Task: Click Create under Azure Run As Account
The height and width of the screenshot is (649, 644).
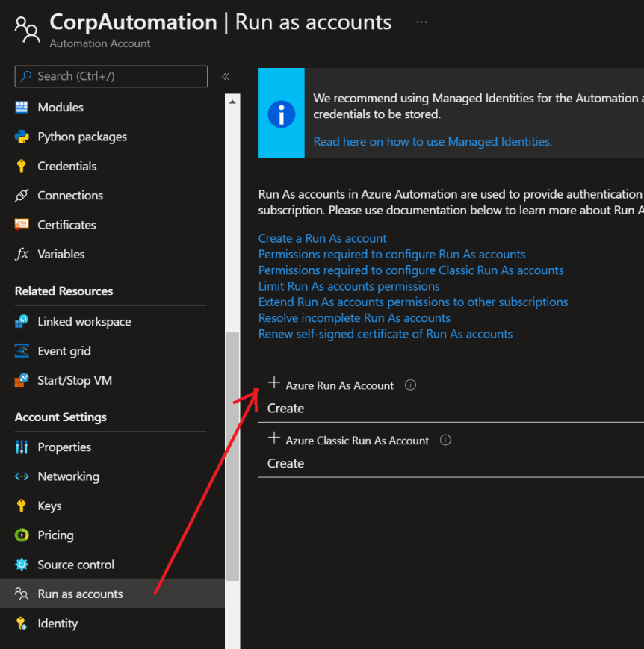Action: point(285,408)
